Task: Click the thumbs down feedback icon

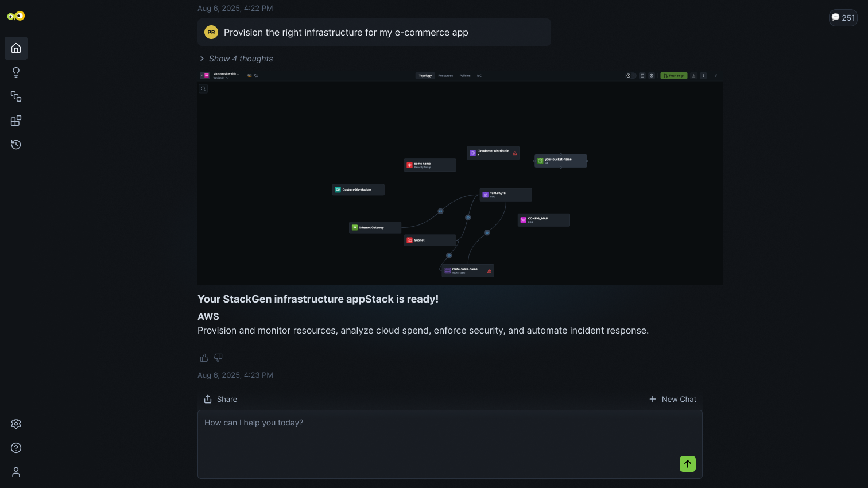Action: pos(218,358)
